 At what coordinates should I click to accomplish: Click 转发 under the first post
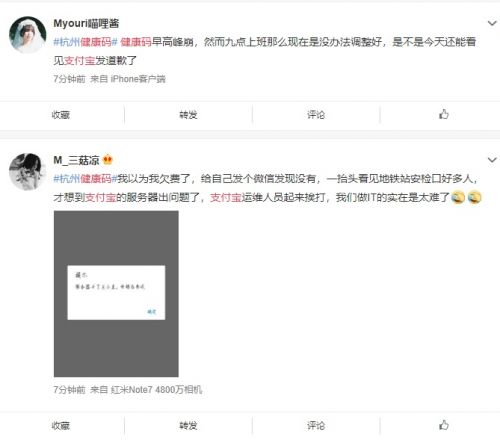(x=188, y=115)
